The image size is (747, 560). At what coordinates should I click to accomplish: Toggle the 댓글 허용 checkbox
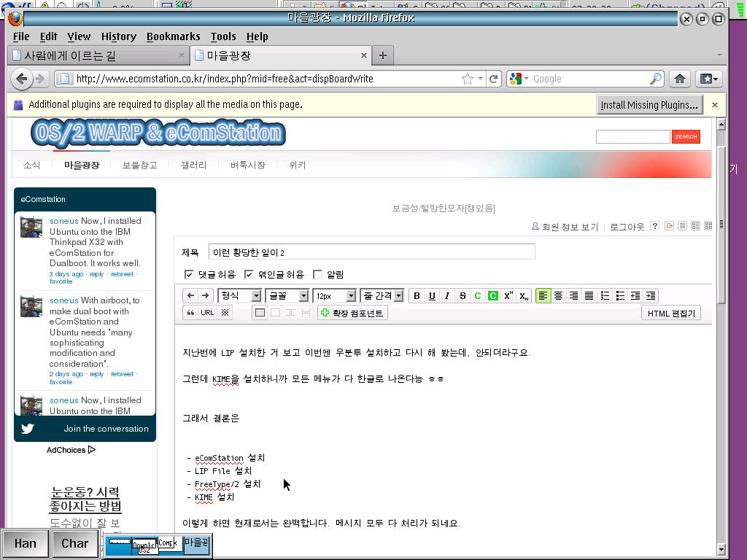(x=189, y=274)
